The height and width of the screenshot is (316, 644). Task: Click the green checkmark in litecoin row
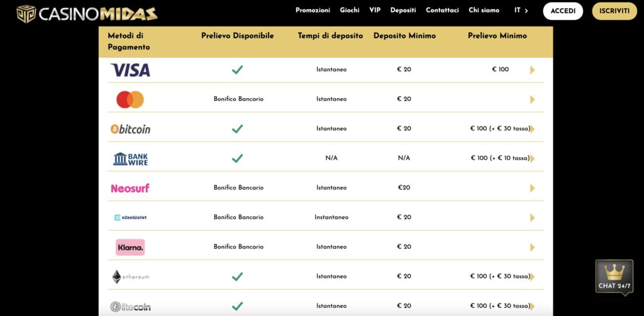(x=237, y=307)
